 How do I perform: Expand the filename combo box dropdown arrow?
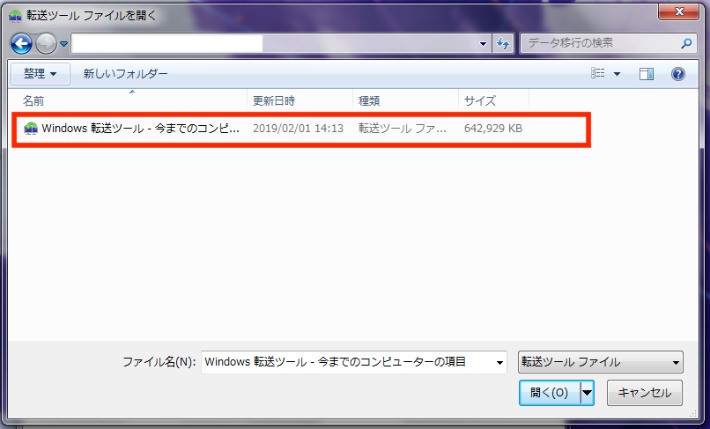499,362
